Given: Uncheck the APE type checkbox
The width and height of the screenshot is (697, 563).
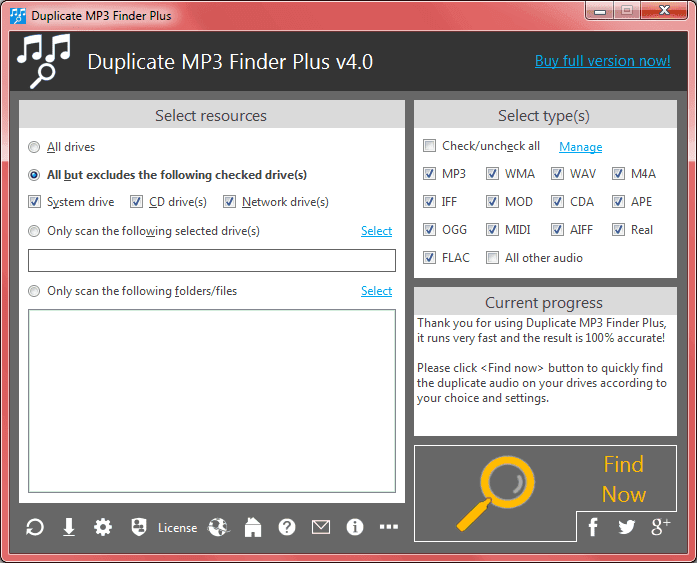Looking at the screenshot, I should point(618,202).
